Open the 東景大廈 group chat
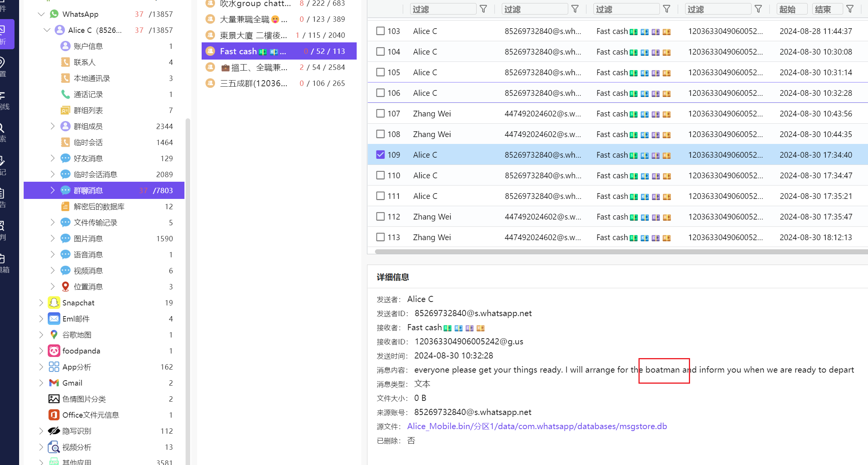 (x=254, y=35)
